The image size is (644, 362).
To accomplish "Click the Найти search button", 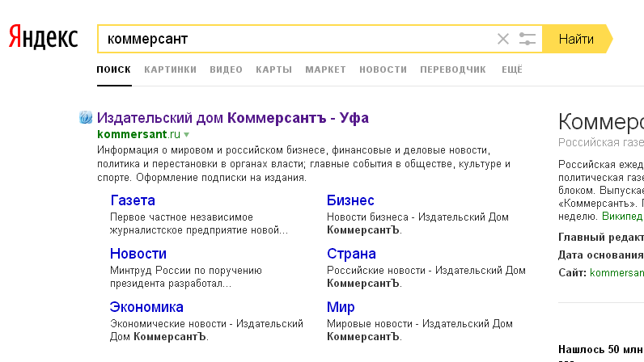I will (576, 39).
